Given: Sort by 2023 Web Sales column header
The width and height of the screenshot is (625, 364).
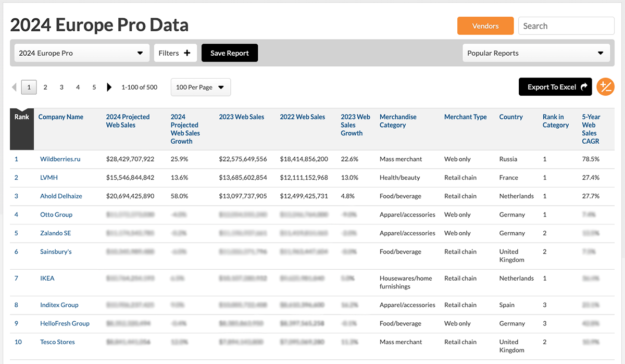Looking at the screenshot, I should pyautogui.click(x=242, y=117).
